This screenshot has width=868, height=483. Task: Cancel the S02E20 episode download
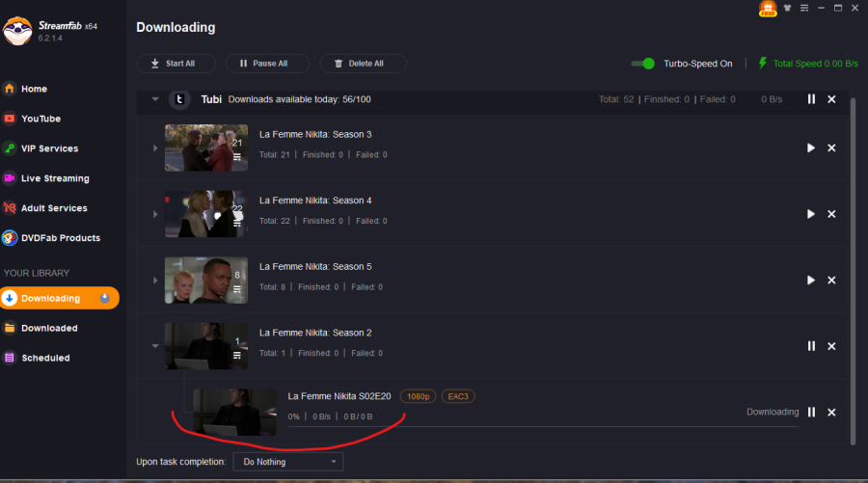[x=831, y=413]
